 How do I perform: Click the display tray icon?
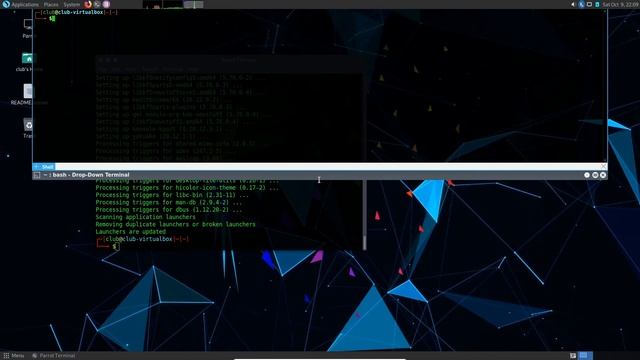point(589,4)
